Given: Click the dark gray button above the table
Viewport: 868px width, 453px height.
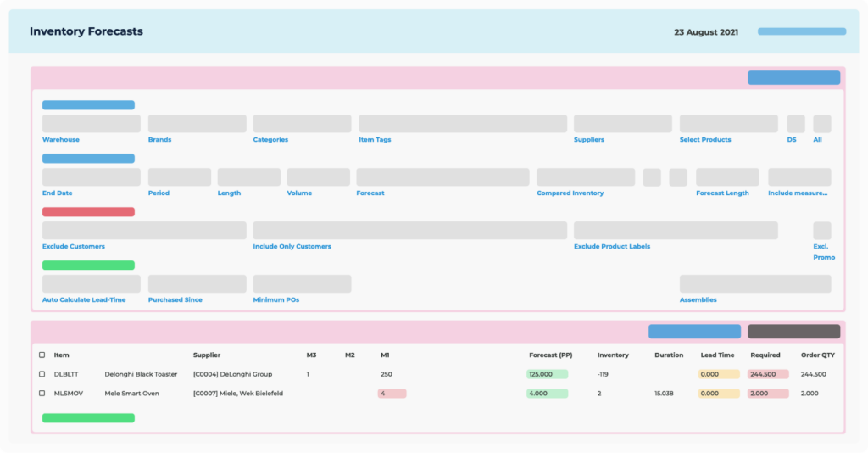Looking at the screenshot, I should pos(793,332).
